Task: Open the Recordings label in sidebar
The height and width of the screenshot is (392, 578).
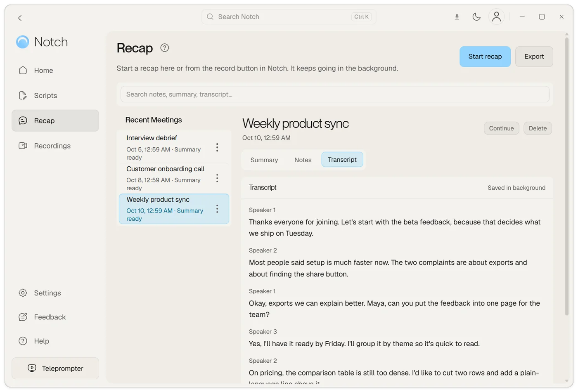Action: pos(52,146)
